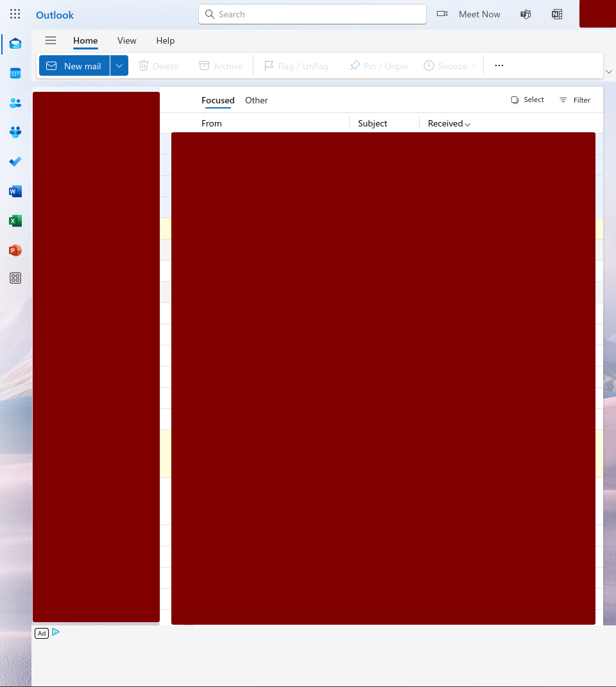This screenshot has width=616, height=687.
Task: Open Microsoft To Do from the sidebar
Action: point(15,162)
